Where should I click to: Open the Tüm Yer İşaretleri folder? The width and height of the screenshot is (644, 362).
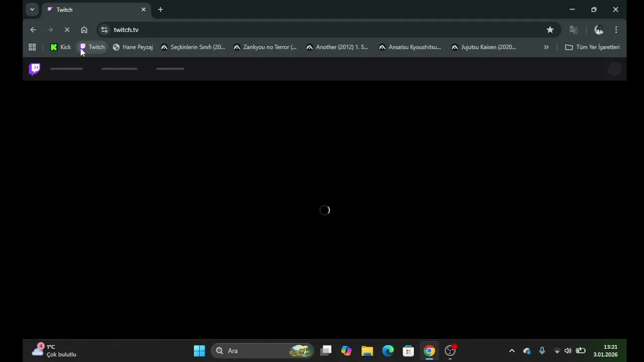coord(592,47)
